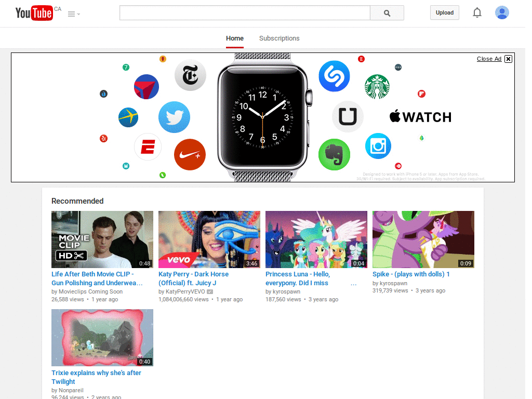Close the ad with X box
The image size is (532, 399).
click(x=508, y=59)
